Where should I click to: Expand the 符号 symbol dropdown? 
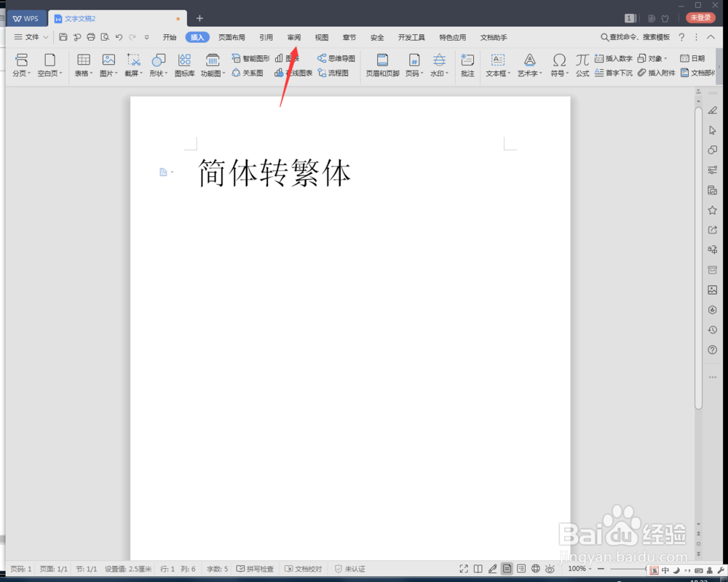[567, 73]
